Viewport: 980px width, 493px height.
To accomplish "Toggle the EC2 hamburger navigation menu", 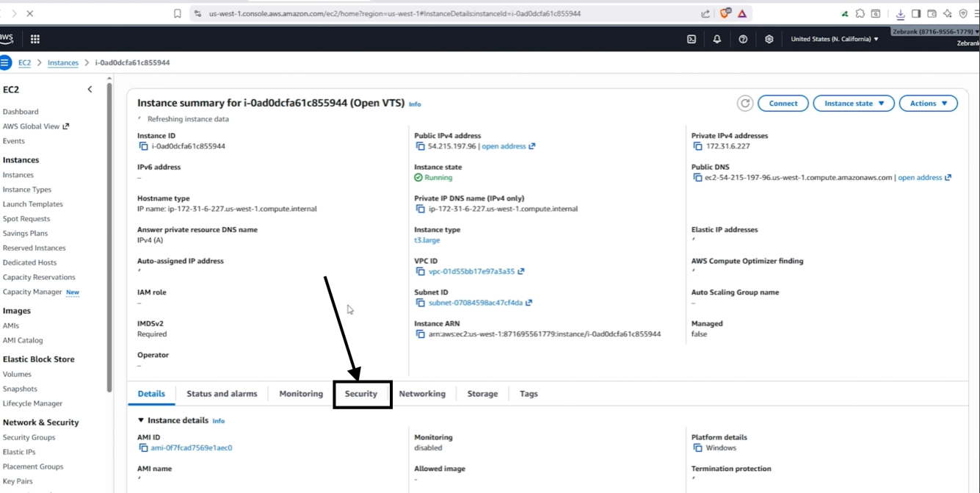I will (4, 62).
